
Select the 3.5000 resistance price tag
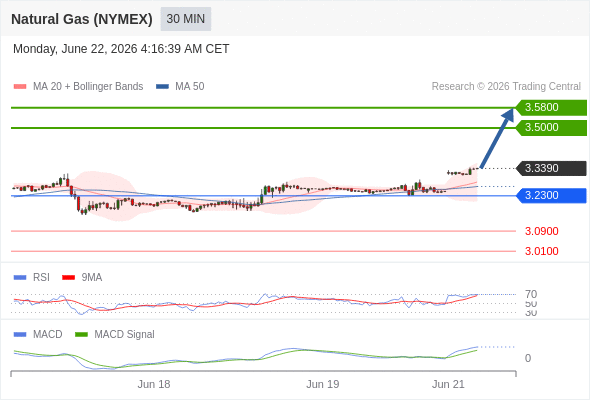click(551, 127)
